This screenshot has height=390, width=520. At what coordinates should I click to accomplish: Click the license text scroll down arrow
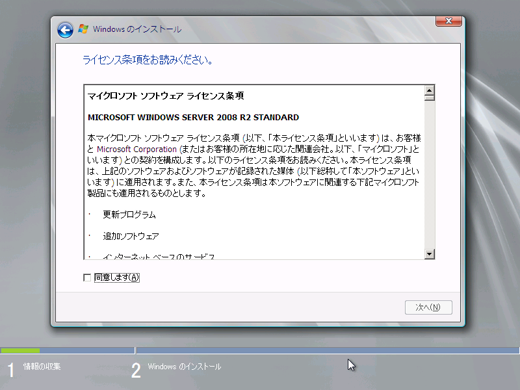point(429,254)
